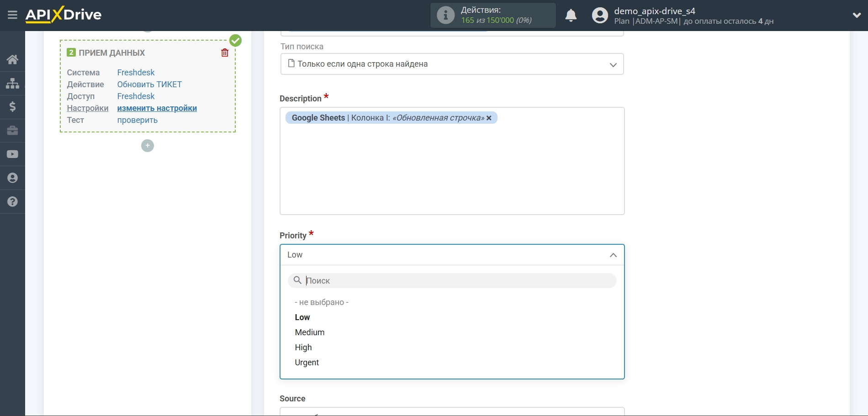Click the priority search field 'Поиск'
This screenshot has width=868, height=416.
pyautogui.click(x=452, y=280)
